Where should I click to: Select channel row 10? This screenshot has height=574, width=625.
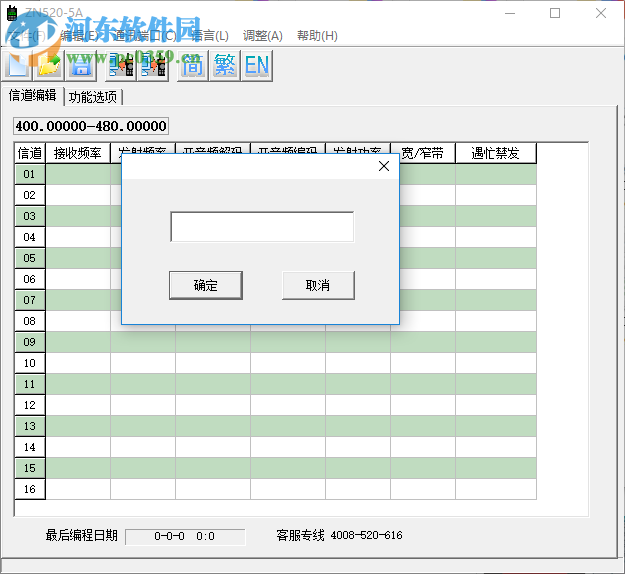point(29,363)
